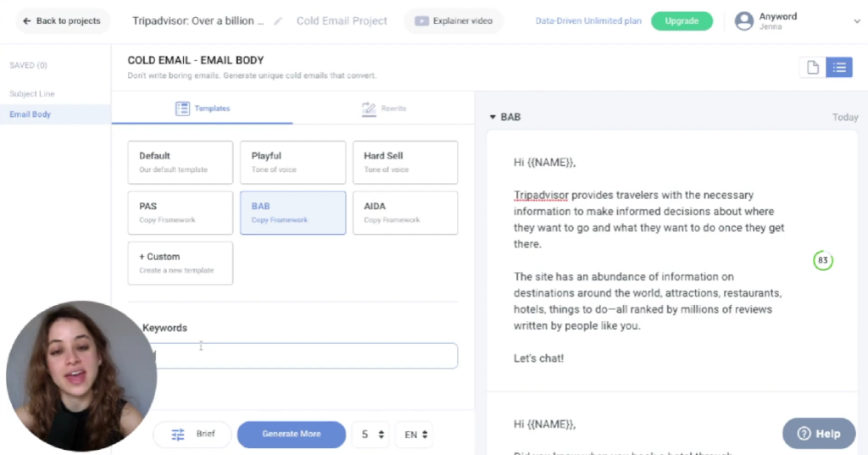The width and height of the screenshot is (868, 455).
Task: Change the number of variations stepper
Action: click(x=381, y=434)
